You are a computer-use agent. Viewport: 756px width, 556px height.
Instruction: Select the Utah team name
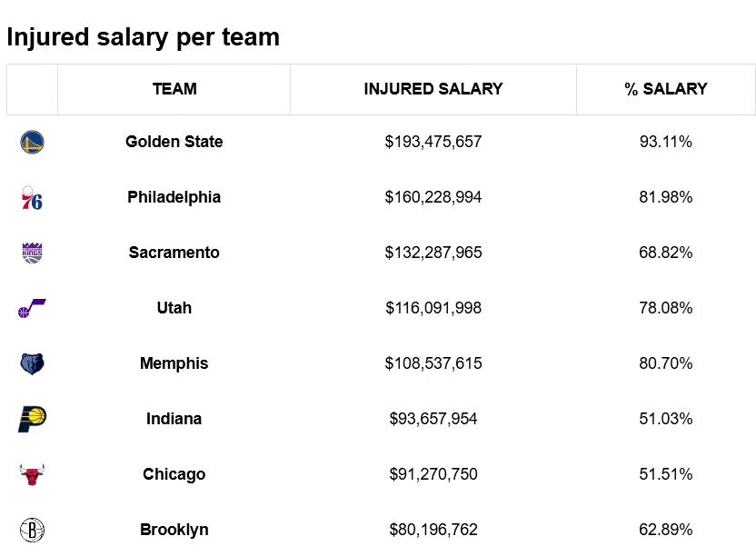174,308
